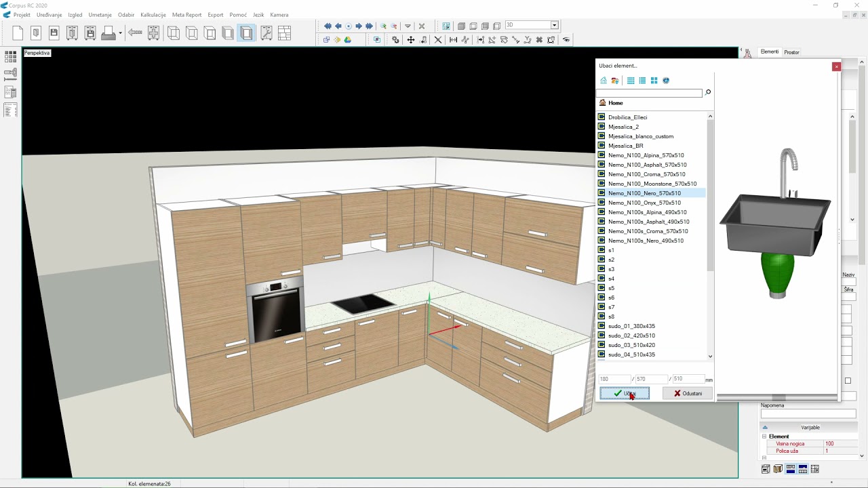Click the printer icon in the toolbar
The width and height of the screenshot is (868, 488).
coord(108,33)
